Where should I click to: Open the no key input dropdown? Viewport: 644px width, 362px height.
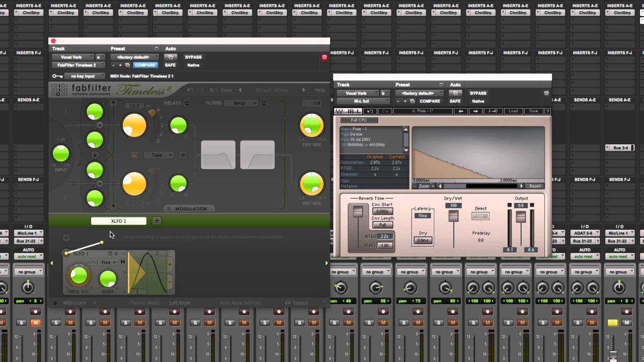tap(85, 76)
